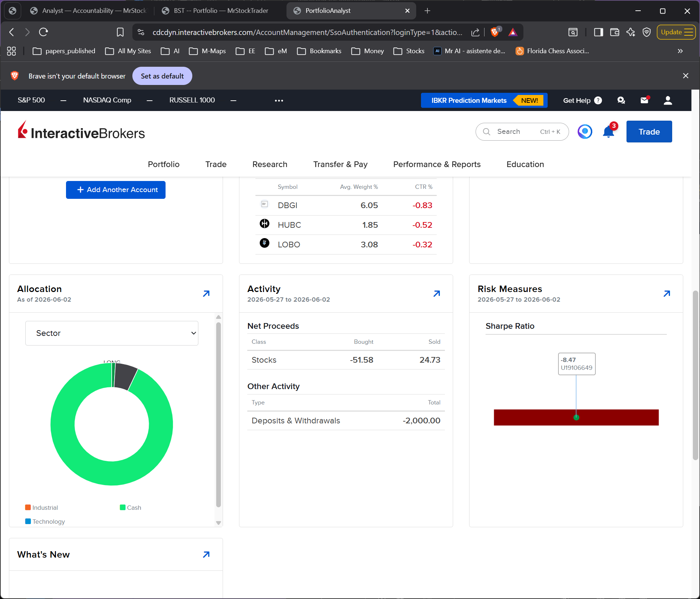Click the Allocation panel scroll down arrow
This screenshot has height=599, width=700.
[219, 523]
